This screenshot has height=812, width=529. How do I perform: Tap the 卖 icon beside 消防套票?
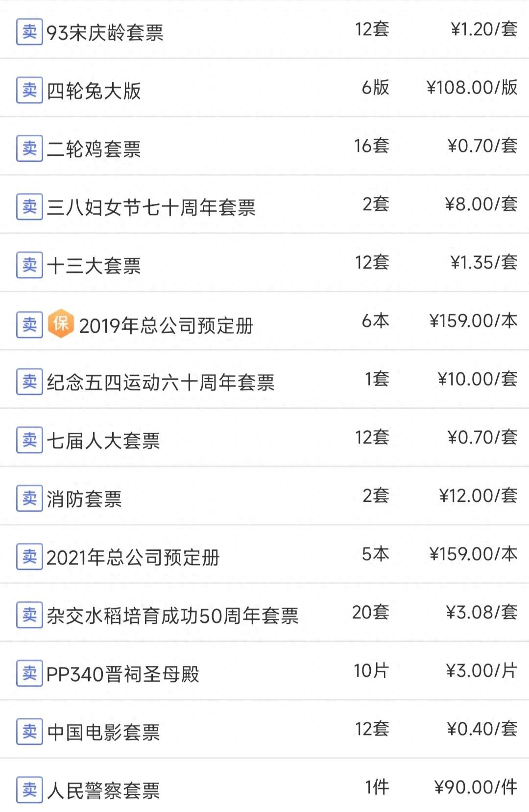[x=29, y=498]
